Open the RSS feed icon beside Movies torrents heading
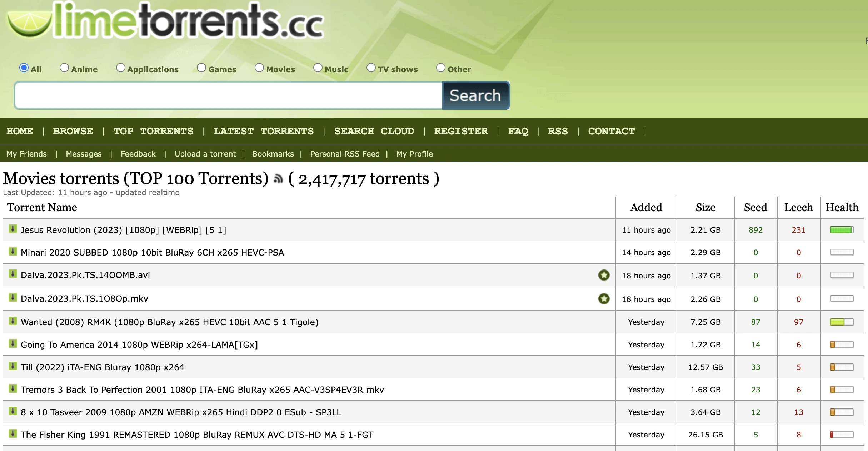The image size is (868, 451). pos(278,178)
